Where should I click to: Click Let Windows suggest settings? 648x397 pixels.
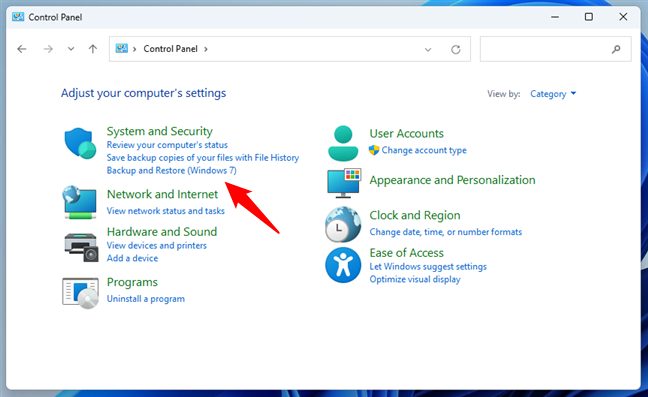(x=428, y=266)
